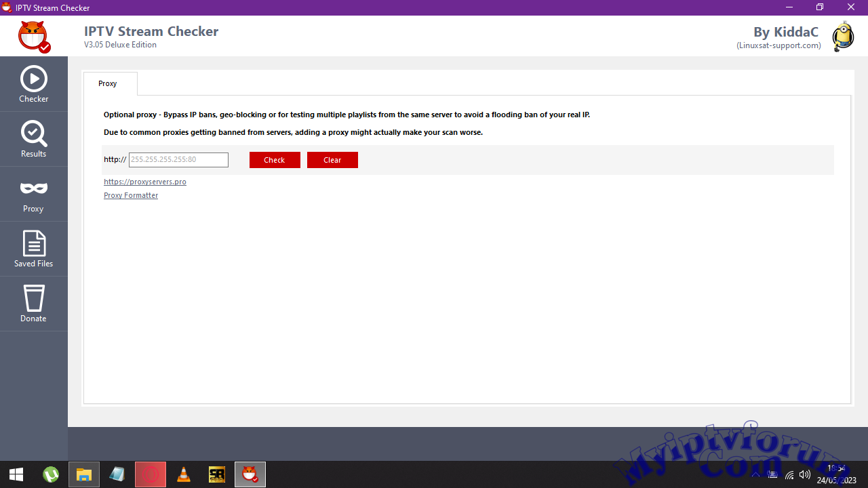Open the proxyservers.pro link
The height and width of the screenshot is (488, 868).
click(144, 182)
